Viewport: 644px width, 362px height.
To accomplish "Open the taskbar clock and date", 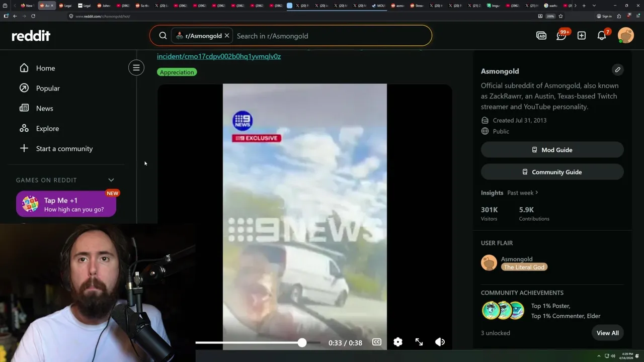I will (627, 356).
